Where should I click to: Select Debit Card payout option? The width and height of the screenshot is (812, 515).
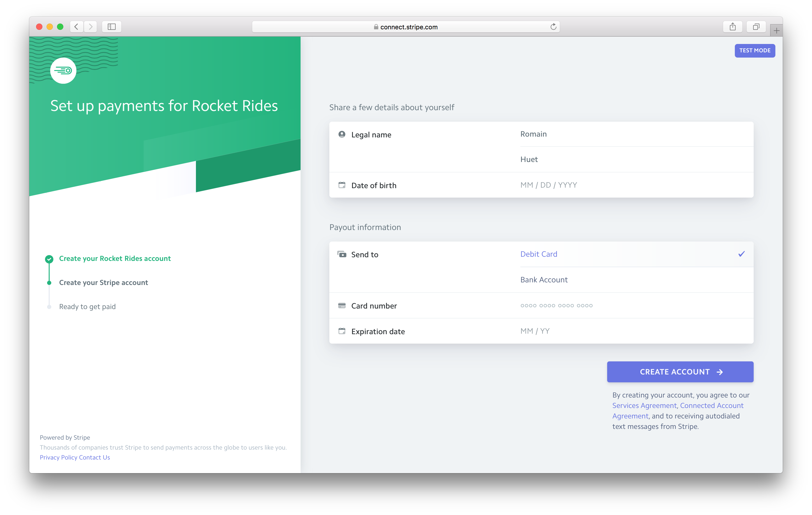[539, 254]
